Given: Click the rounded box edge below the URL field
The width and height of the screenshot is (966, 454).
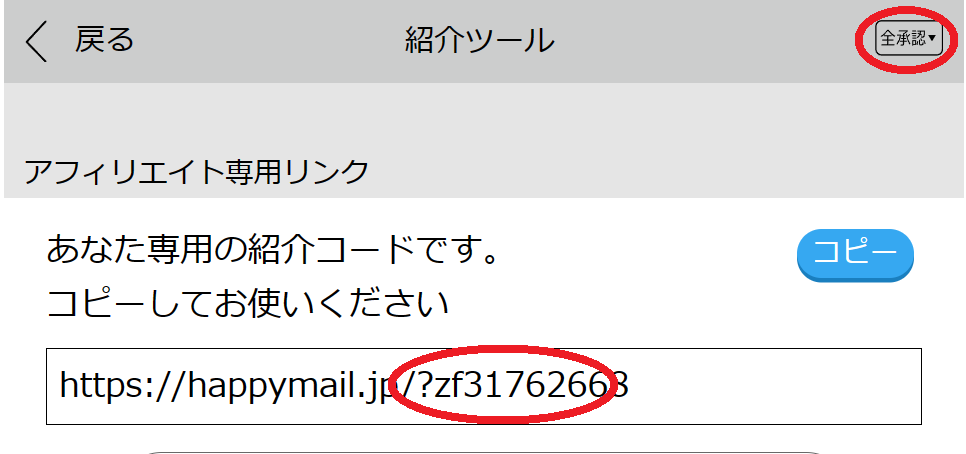Looking at the screenshot, I should point(484,452).
